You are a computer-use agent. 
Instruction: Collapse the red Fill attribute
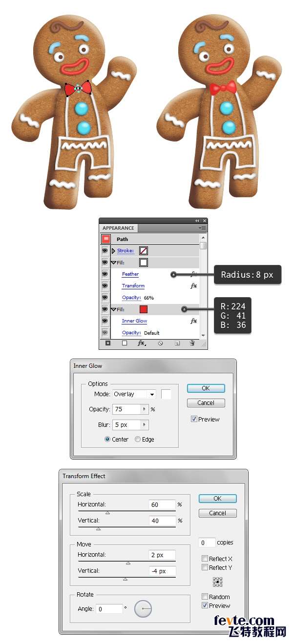113,309
